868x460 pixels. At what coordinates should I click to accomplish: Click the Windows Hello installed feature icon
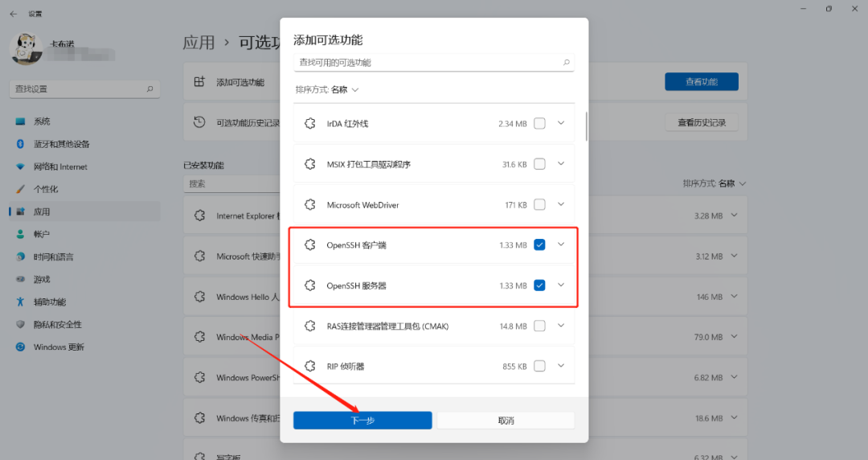(x=200, y=297)
